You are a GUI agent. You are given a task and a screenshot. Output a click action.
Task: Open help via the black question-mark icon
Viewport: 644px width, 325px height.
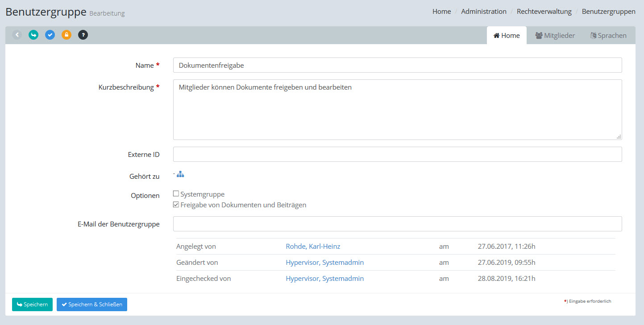pos(83,35)
